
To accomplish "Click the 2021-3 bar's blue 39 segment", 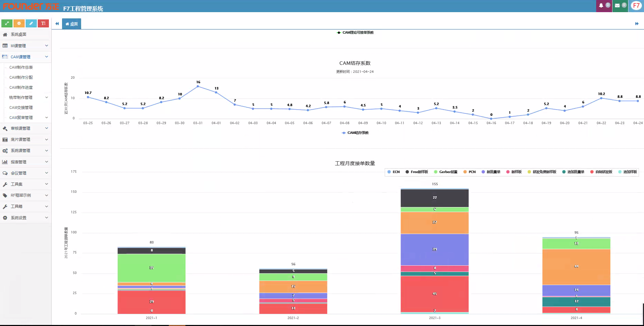I will click(434, 250).
